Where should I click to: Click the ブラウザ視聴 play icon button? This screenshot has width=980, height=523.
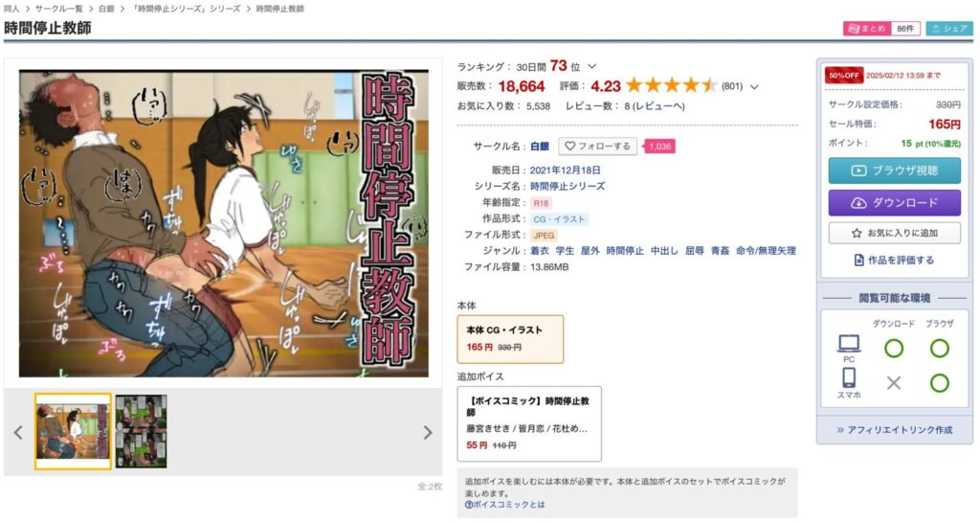(x=895, y=171)
